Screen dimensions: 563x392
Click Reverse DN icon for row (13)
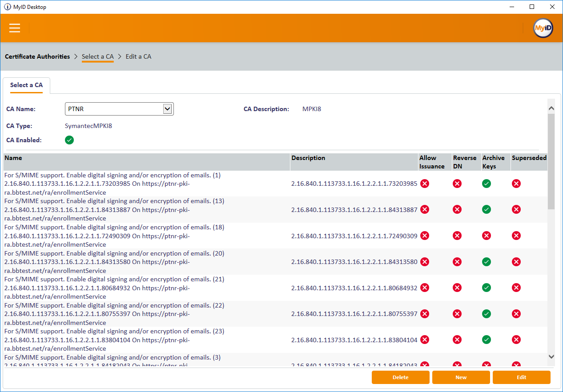tap(457, 209)
